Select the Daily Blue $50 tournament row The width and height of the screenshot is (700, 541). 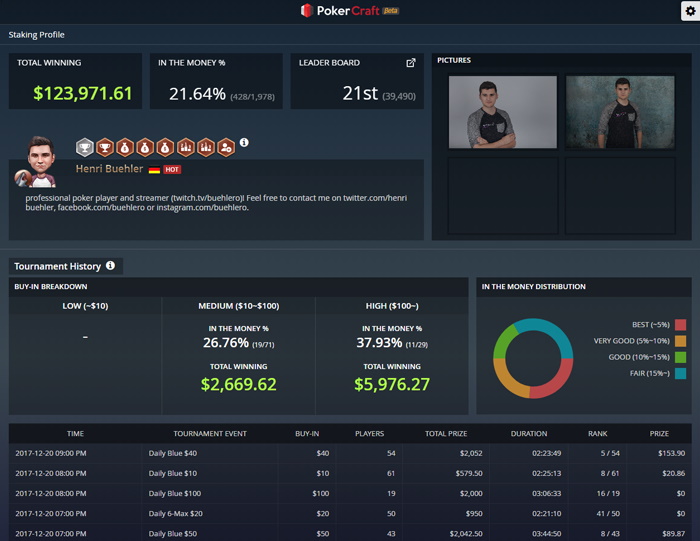[x=350, y=533]
